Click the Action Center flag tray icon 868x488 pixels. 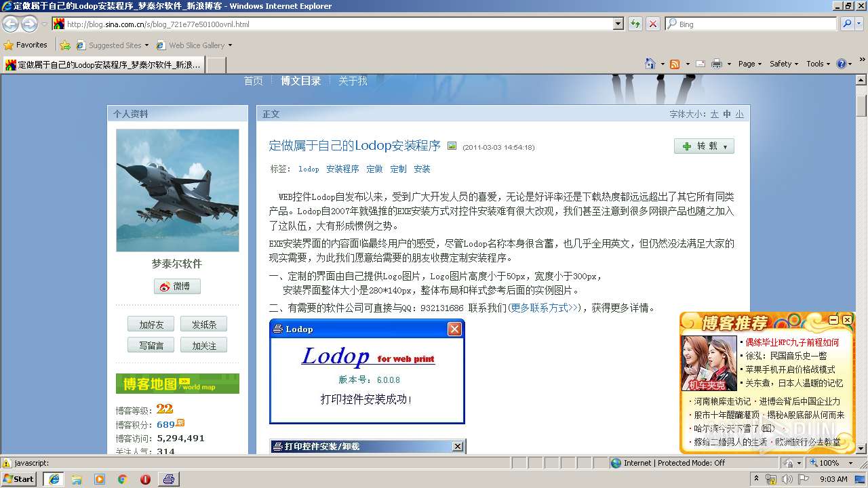pyautogui.click(x=802, y=479)
